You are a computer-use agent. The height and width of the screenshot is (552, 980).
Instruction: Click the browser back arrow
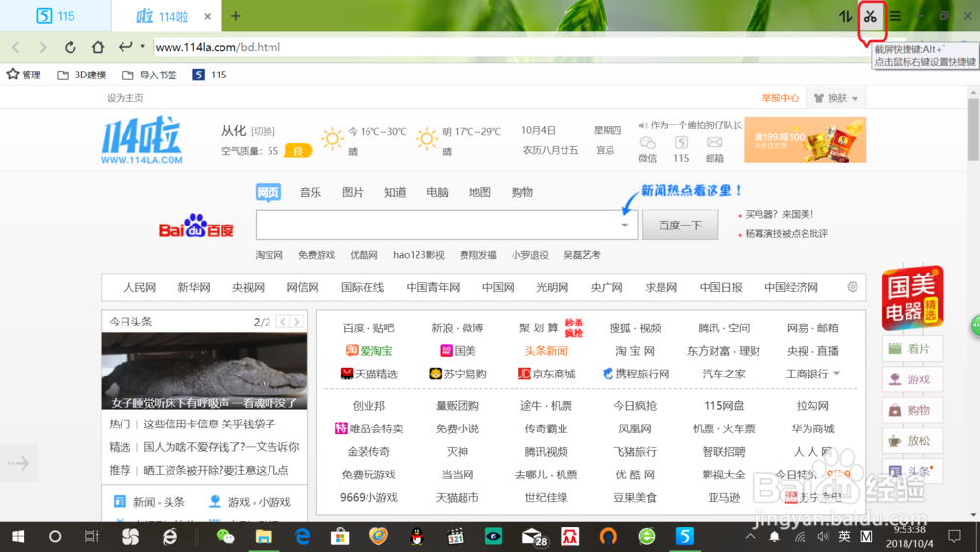pos(16,47)
